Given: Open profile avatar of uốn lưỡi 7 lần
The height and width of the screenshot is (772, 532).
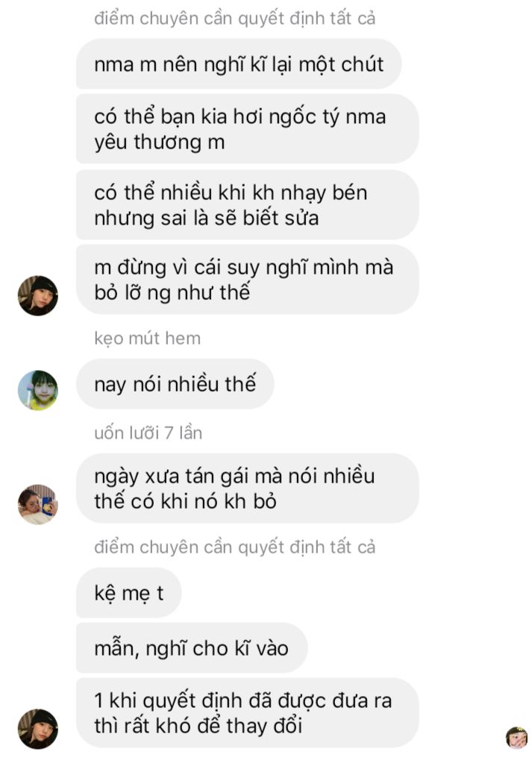Looking at the screenshot, I should [x=38, y=504].
